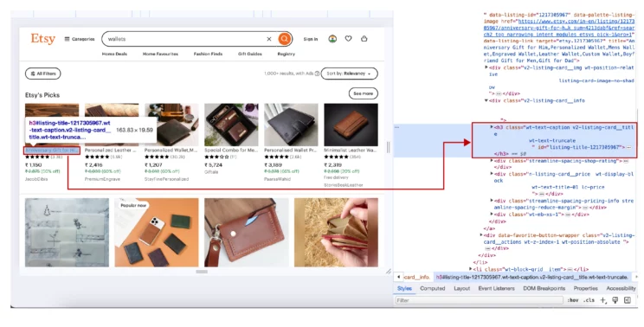The image size is (644, 327).
Task: Click the Etsy logo
Action: tap(42, 39)
